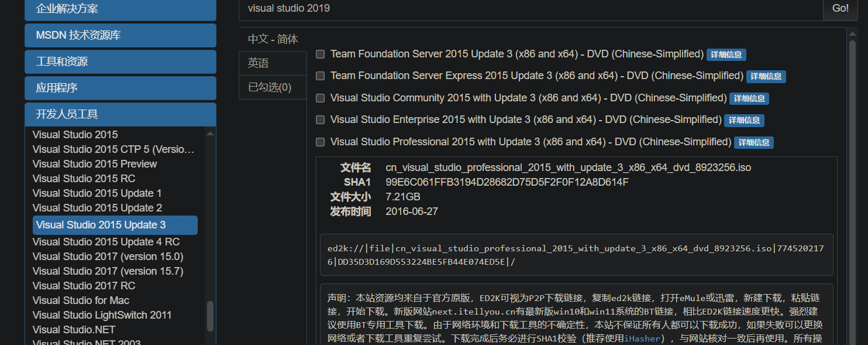This screenshot has height=345, width=868.
Task: Open 详细信息 for Team Foundation Server Express
Action: point(766,76)
